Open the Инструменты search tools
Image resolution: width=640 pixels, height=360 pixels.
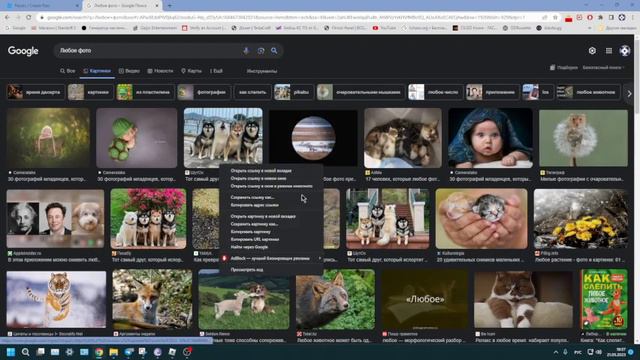pos(262,71)
